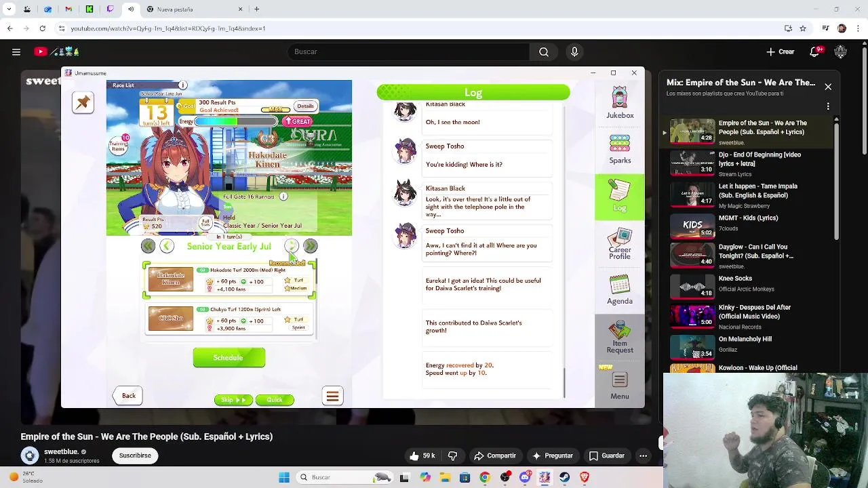Click the Back button
Image resolution: width=868 pixels, height=488 pixels.
click(x=129, y=396)
